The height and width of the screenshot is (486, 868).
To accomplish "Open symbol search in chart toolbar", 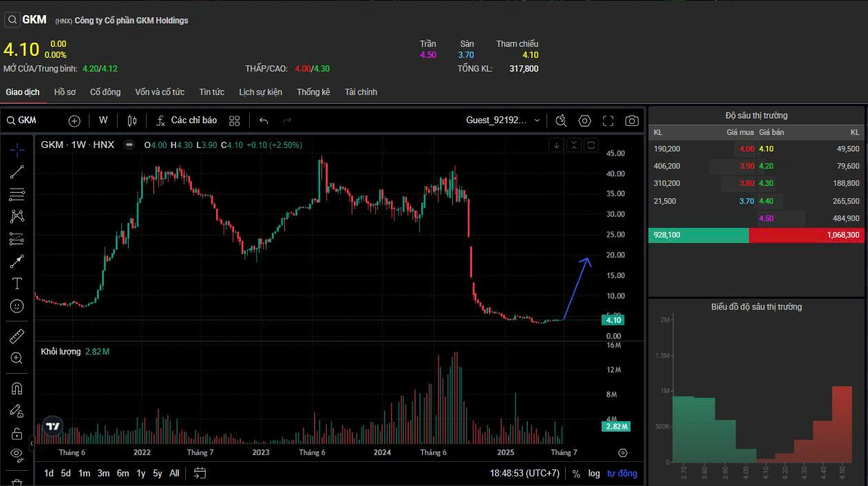I will pyautogui.click(x=21, y=120).
